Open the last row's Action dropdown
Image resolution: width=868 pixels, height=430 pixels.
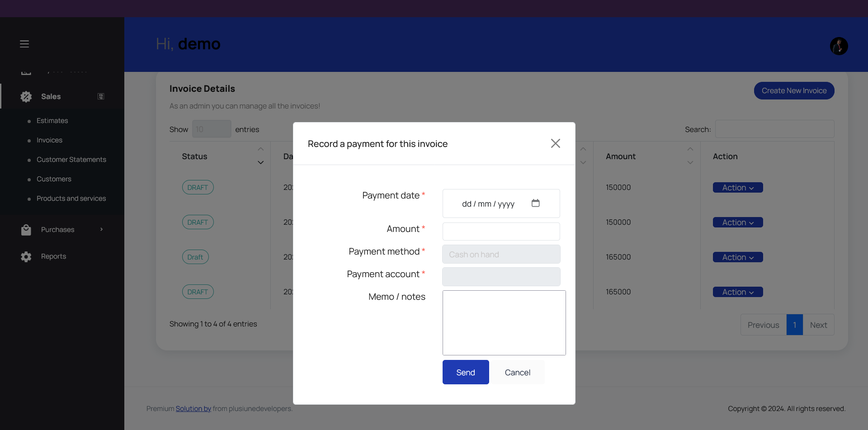(737, 292)
